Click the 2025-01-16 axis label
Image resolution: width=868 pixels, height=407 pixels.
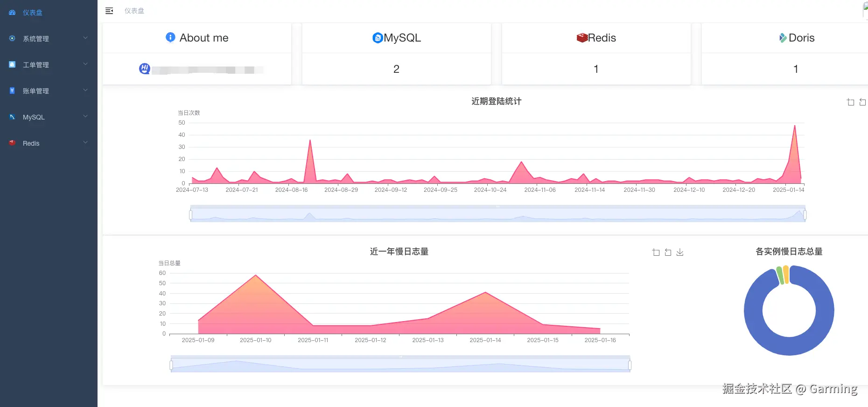pyautogui.click(x=600, y=340)
